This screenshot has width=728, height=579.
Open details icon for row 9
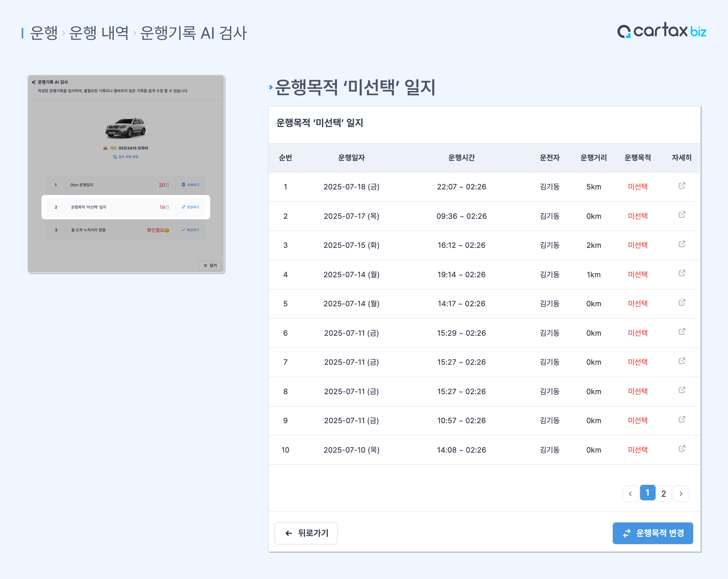681,419
